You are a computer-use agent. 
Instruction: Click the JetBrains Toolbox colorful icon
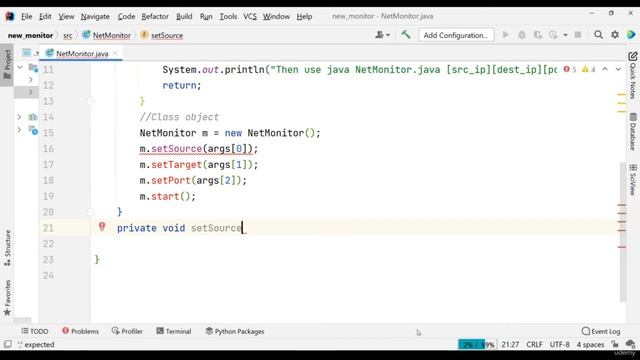(631, 35)
